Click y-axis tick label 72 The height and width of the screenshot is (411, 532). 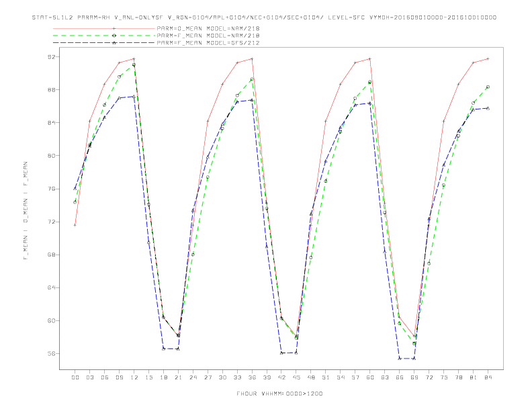pos(51,222)
